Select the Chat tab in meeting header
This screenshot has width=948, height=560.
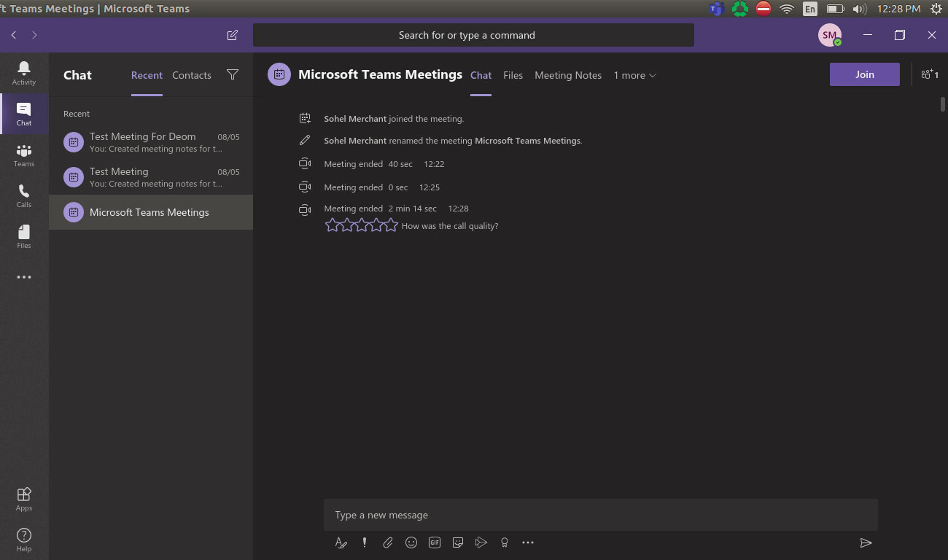[x=481, y=75]
